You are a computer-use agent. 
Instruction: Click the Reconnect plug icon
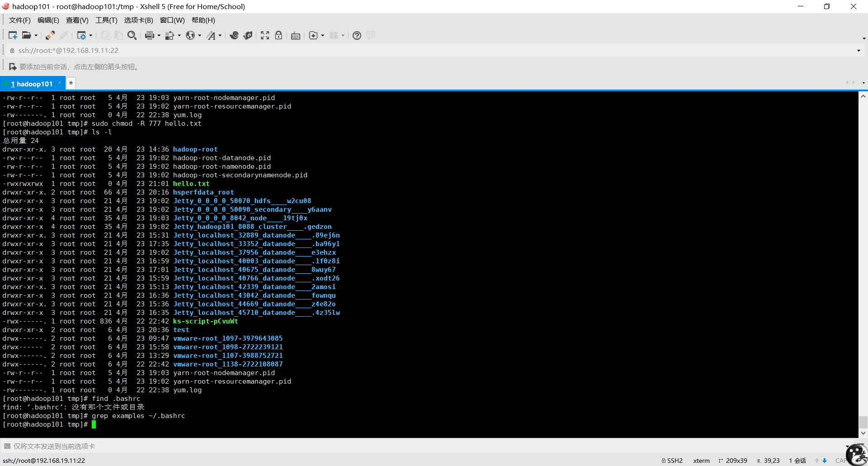(x=50, y=35)
